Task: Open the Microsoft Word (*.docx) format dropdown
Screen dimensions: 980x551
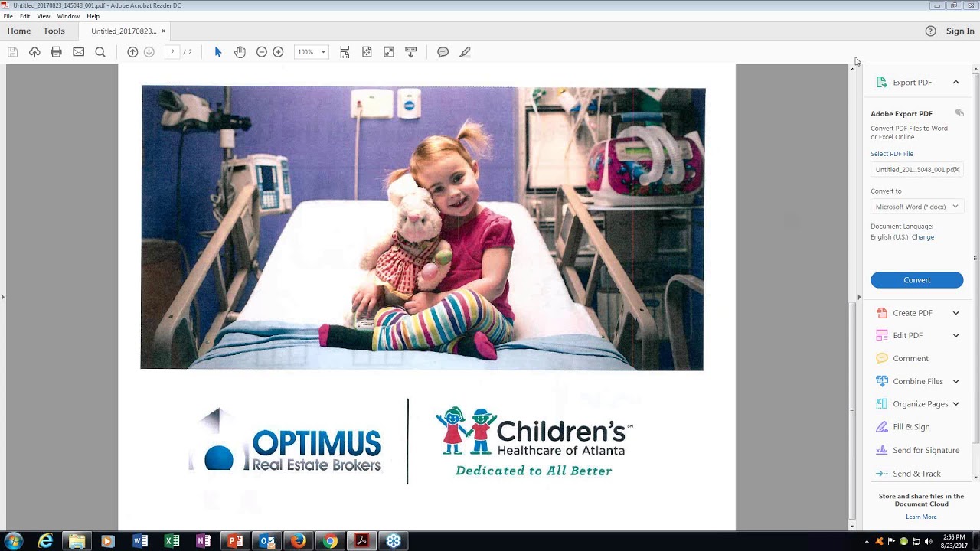Action: tap(916, 207)
